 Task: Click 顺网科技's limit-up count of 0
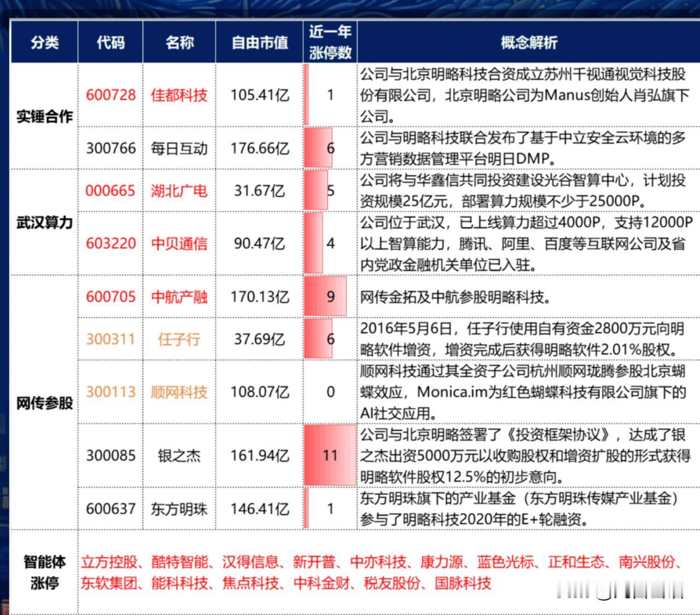pyautogui.click(x=330, y=392)
